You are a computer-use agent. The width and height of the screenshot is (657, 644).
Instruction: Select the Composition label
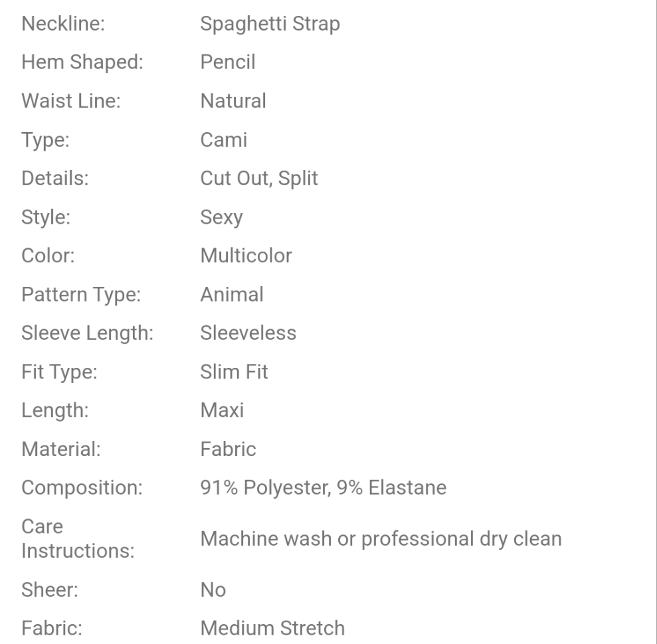tap(82, 488)
